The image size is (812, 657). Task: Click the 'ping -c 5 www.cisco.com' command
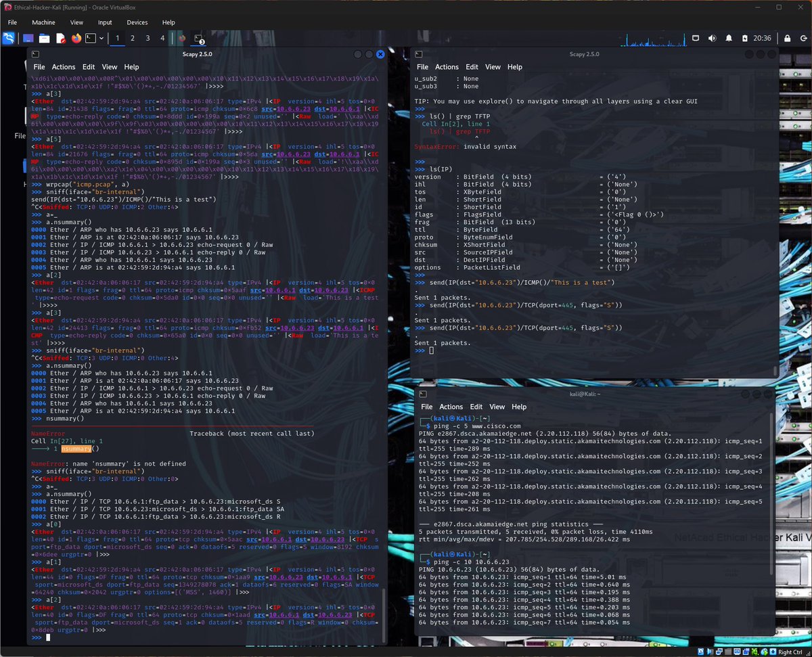coord(478,426)
